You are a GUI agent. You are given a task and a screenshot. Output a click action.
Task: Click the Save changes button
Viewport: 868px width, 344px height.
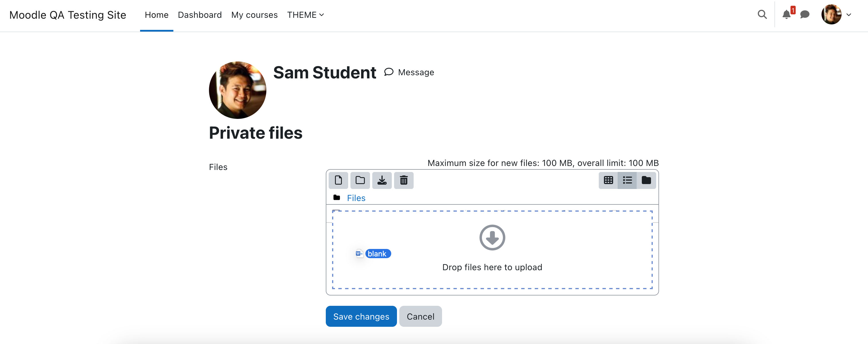[361, 316]
